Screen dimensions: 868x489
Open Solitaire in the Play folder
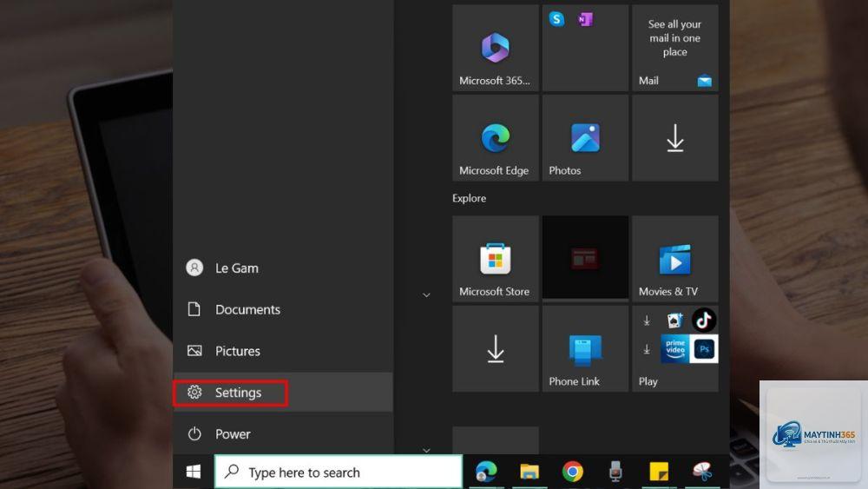[674, 320]
